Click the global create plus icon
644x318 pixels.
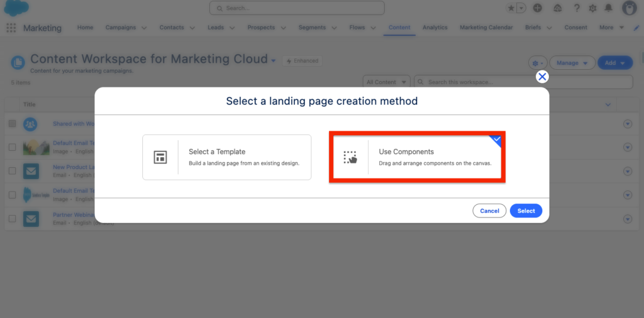click(537, 8)
